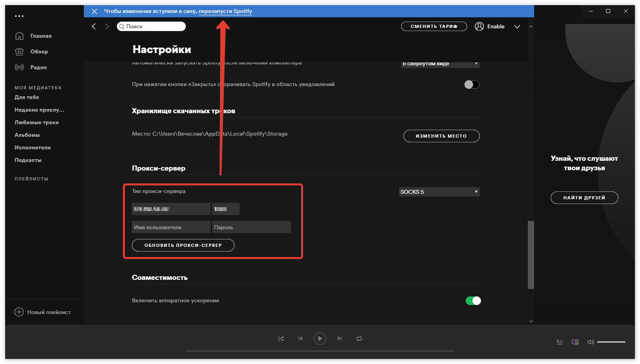
Task: Open the 'В свернутом виде' autostart dropdown
Action: [440, 64]
